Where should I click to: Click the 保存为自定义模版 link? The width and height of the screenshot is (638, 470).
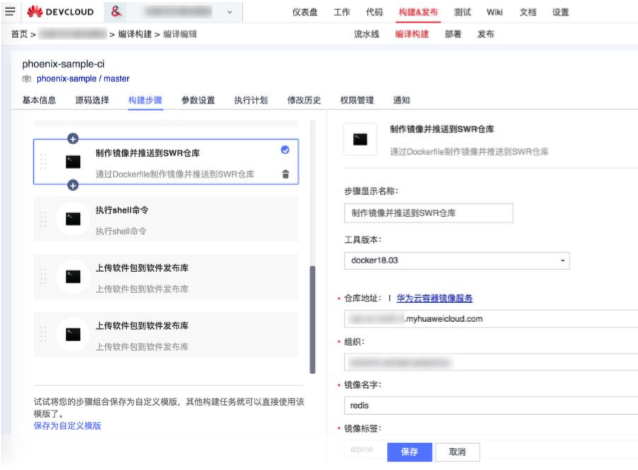point(67,426)
